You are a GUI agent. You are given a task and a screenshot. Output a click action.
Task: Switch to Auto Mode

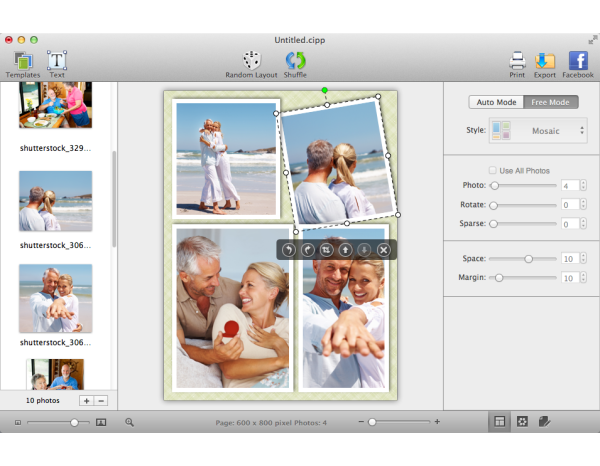496,102
